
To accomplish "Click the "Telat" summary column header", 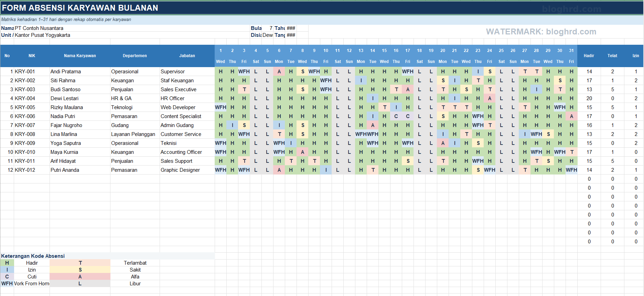I will [x=612, y=56].
